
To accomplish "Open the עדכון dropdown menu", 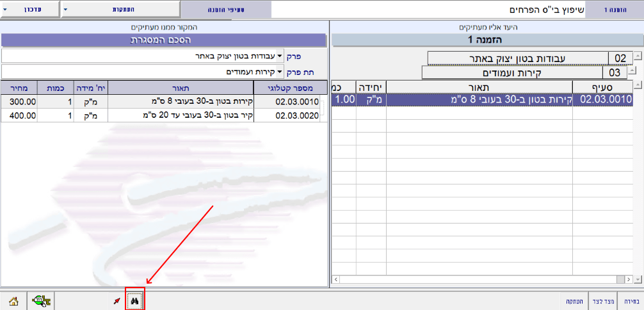I will 29,10.
